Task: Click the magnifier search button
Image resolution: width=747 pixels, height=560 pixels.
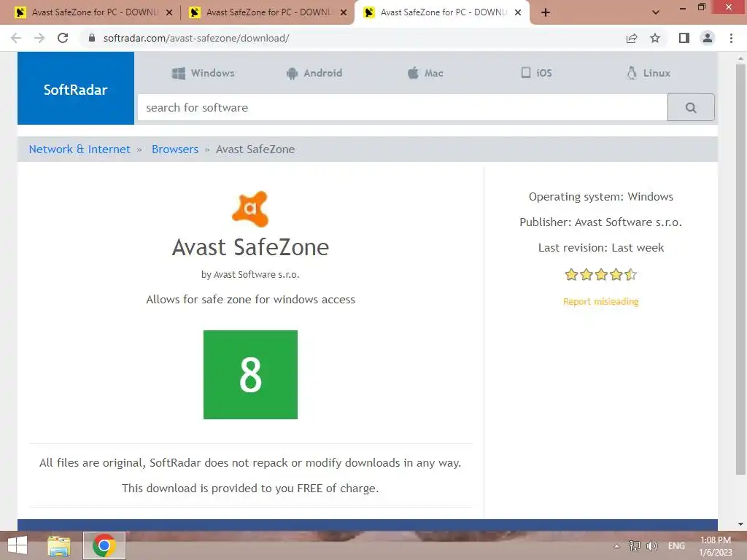Action: coord(691,108)
